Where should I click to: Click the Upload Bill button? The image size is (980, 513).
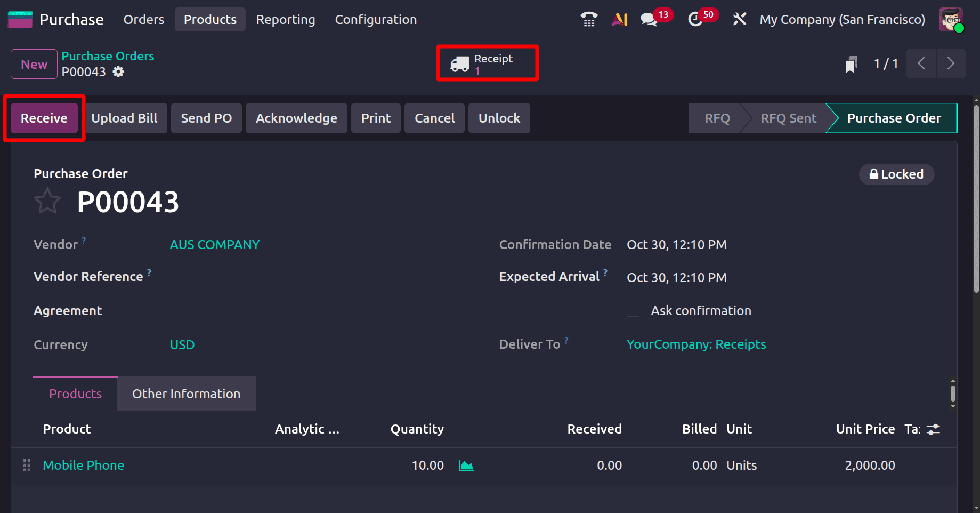point(124,118)
